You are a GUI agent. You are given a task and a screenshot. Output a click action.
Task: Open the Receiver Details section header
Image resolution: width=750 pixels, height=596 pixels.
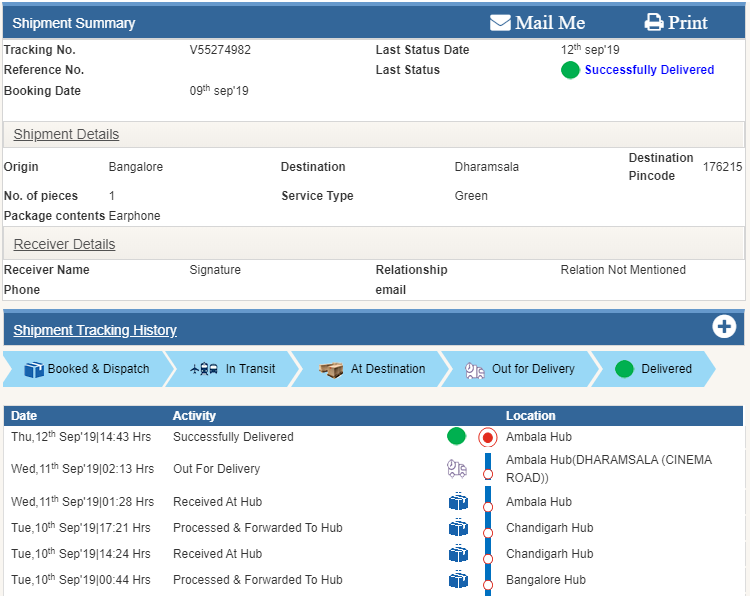click(64, 244)
